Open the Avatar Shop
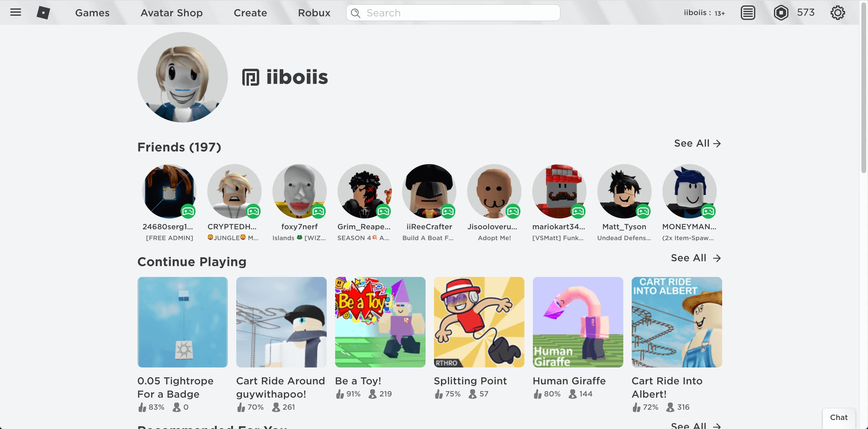Viewport: 868px width, 429px height. [x=171, y=12]
